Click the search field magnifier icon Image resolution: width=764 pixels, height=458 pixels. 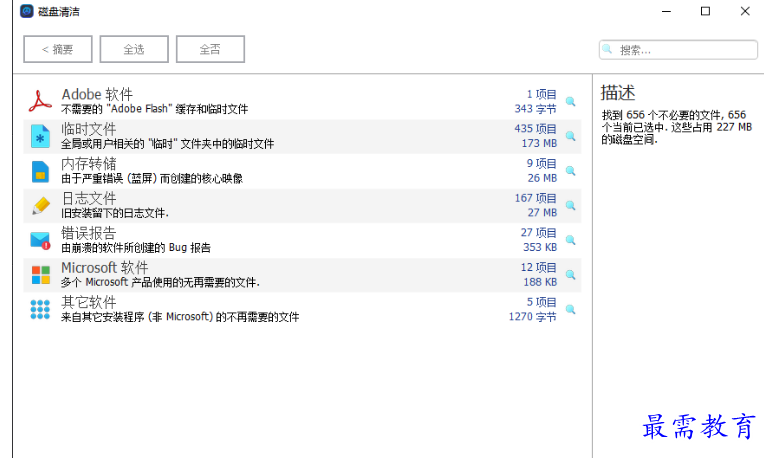point(607,49)
